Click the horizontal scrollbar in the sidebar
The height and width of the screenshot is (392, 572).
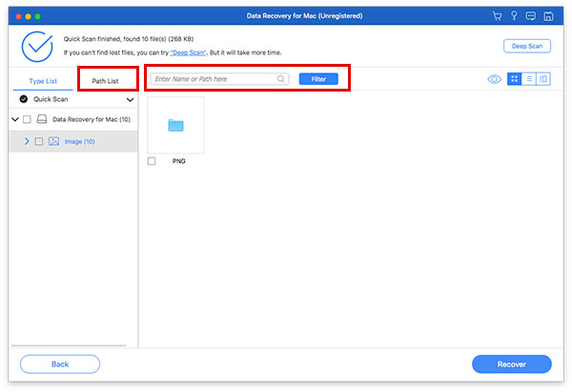(69, 345)
